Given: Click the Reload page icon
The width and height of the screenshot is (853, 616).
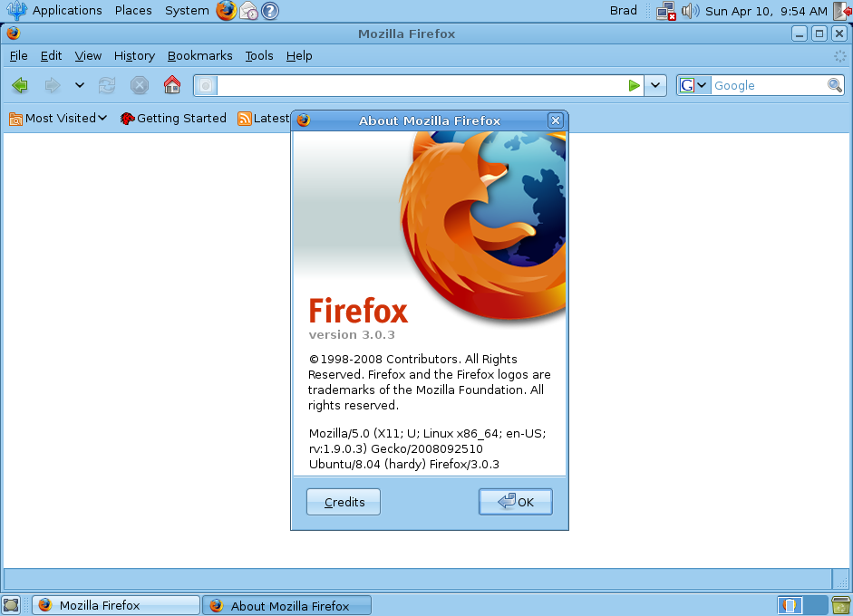Looking at the screenshot, I should click(x=107, y=85).
